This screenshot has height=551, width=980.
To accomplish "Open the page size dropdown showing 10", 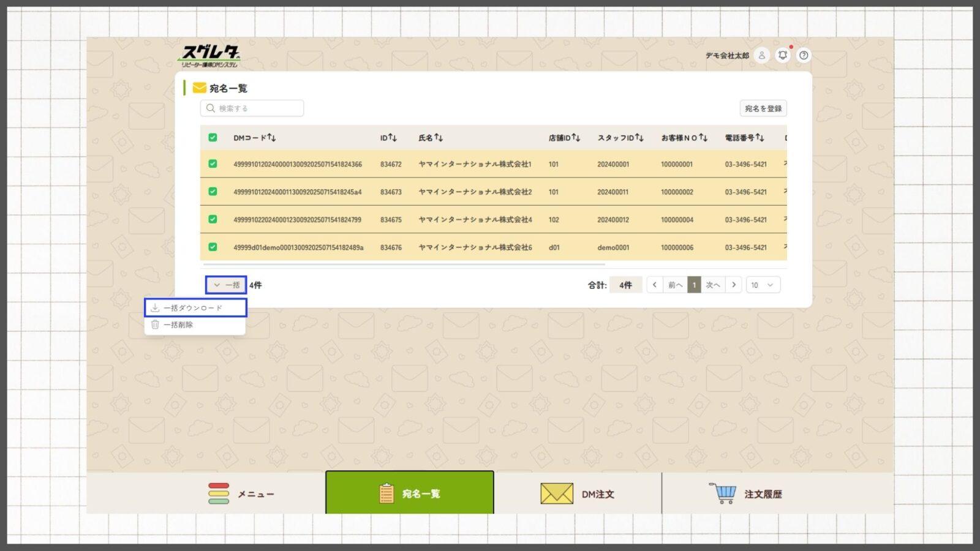I will tap(763, 285).
